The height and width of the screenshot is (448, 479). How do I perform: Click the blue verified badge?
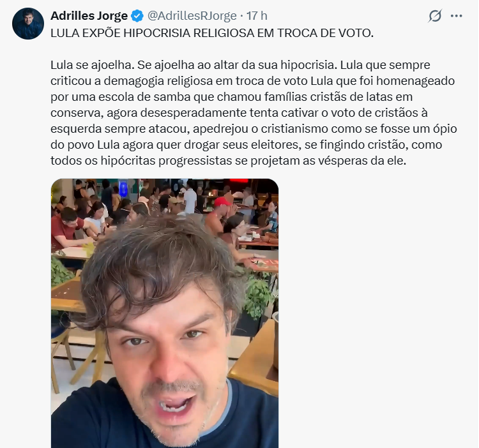click(137, 16)
